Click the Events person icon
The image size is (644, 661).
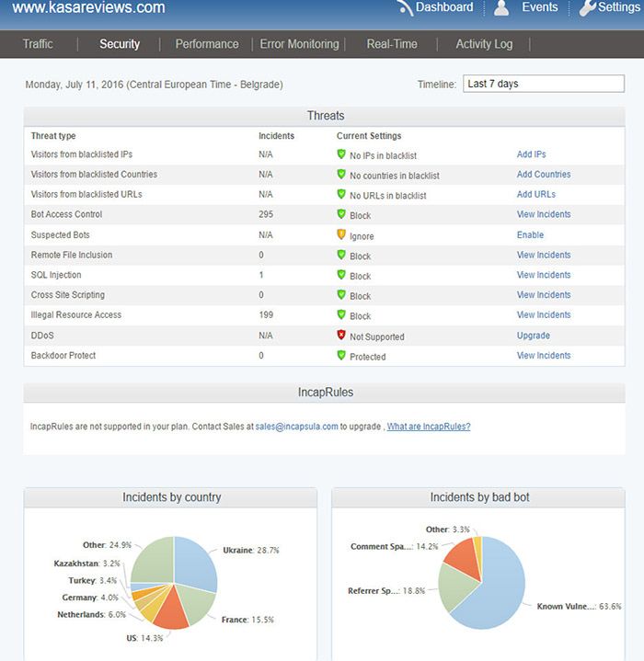coord(501,8)
